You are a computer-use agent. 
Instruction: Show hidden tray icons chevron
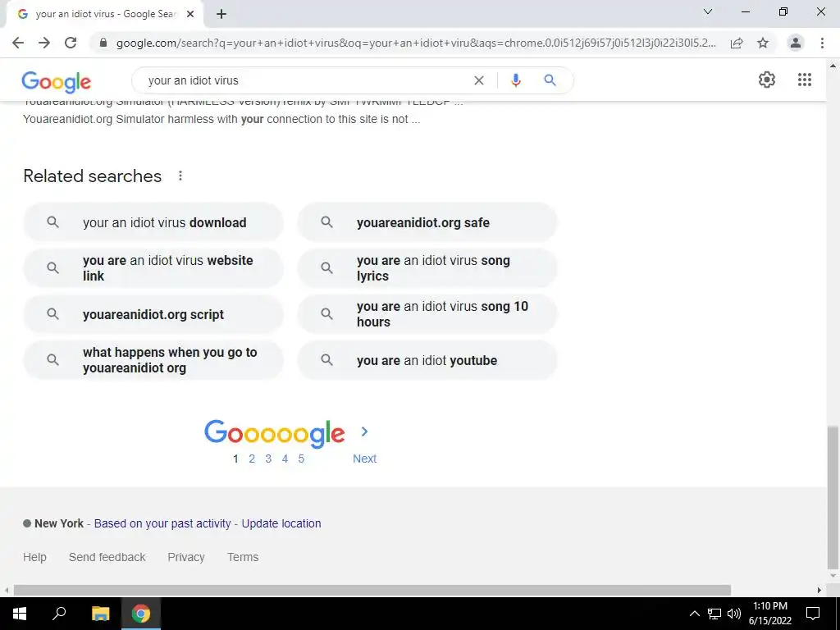pyautogui.click(x=694, y=614)
